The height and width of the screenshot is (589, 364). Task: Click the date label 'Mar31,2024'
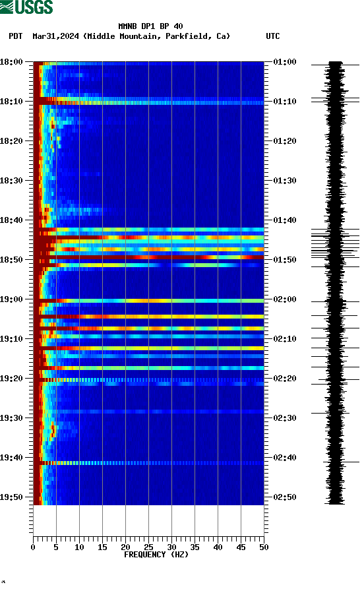(55, 36)
